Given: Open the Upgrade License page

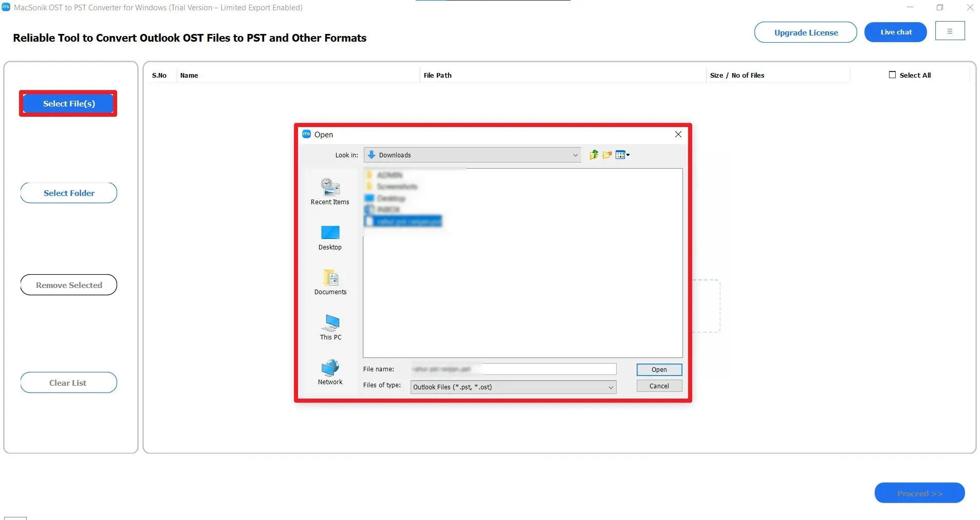Looking at the screenshot, I should 806,32.
